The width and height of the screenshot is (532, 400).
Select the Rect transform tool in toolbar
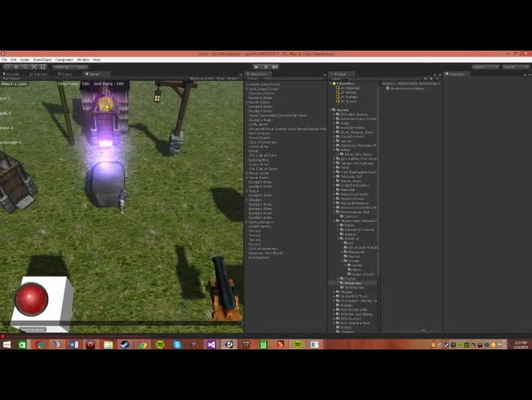coord(42,67)
